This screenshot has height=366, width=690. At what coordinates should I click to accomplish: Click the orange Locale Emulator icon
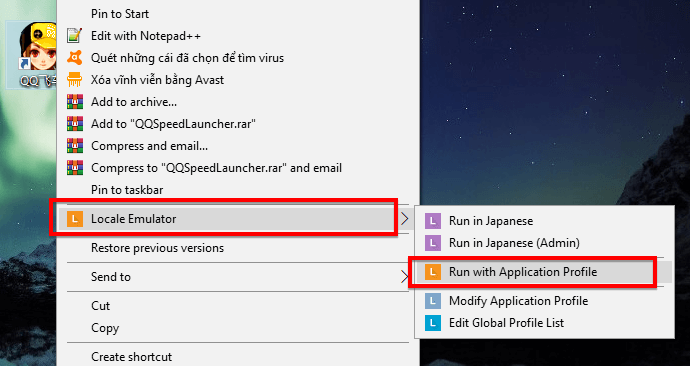[x=74, y=219]
